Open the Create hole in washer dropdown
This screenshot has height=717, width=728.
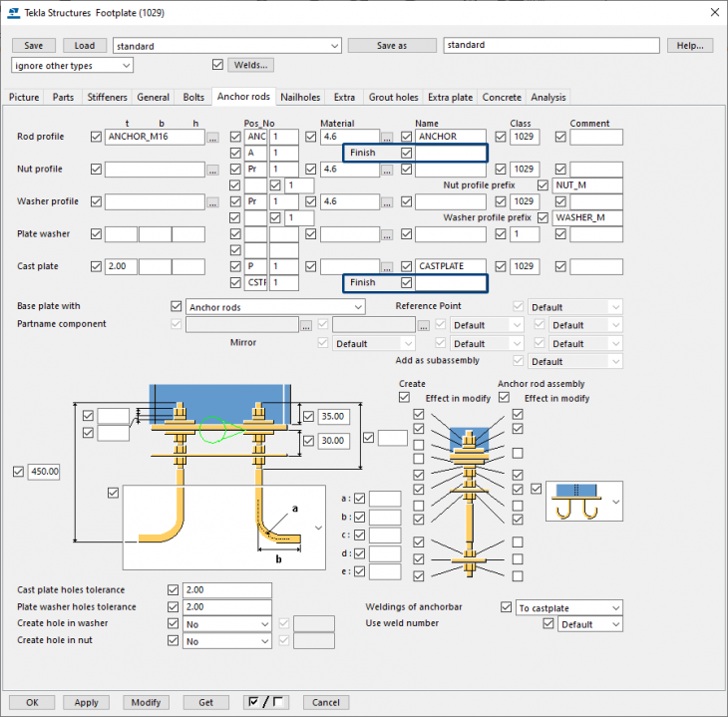[x=227, y=624]
